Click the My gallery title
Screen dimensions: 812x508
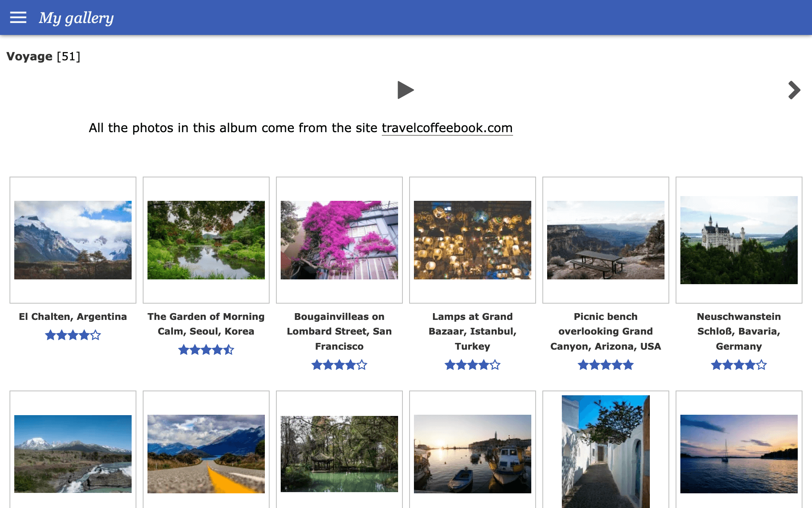76,18
